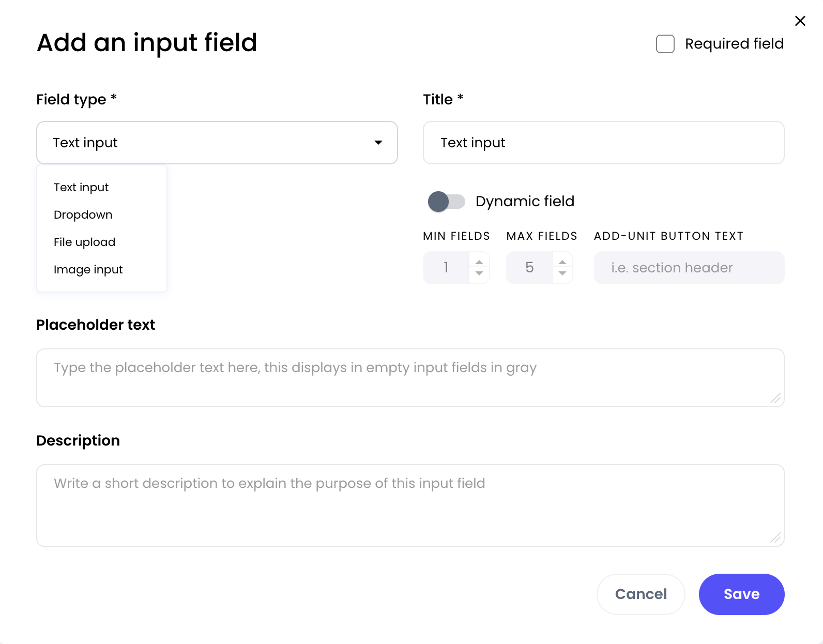Check the Required field checkbox
This screenshot has width=823, height=644.
tap(665, 44)
